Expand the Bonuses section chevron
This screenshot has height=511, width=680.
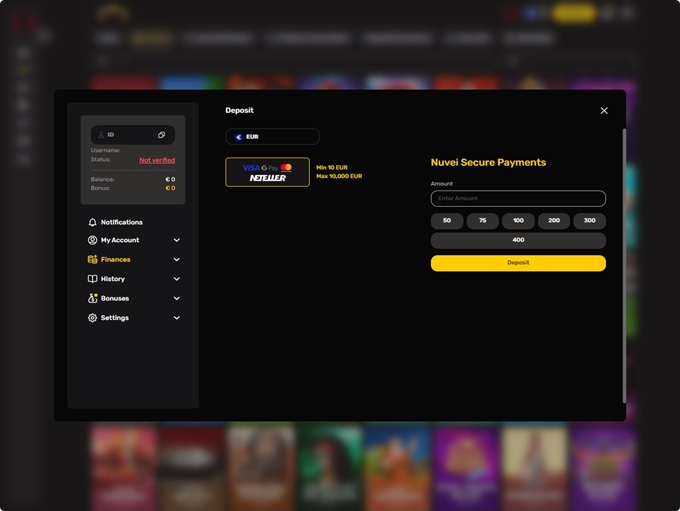177,298
